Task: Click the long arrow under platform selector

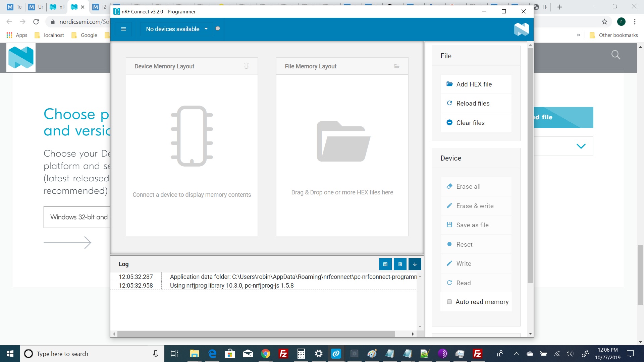Action: tap(67, 242)
